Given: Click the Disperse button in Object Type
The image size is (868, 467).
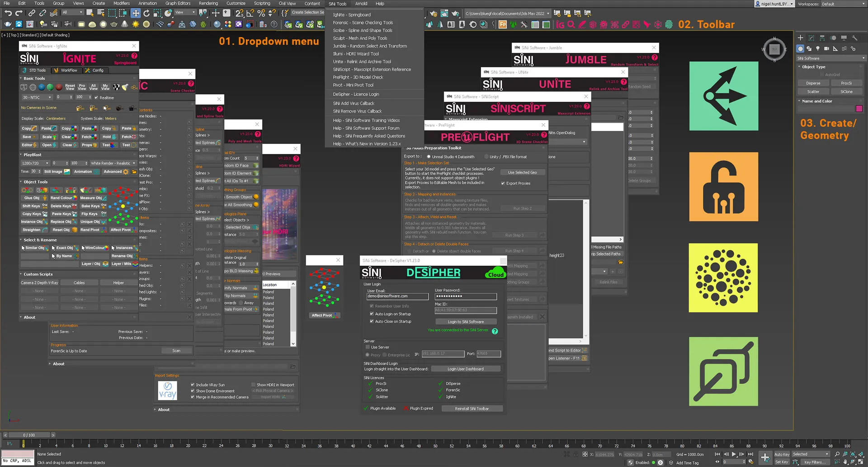Looking at the screenshot, I should tap(813, 83).
